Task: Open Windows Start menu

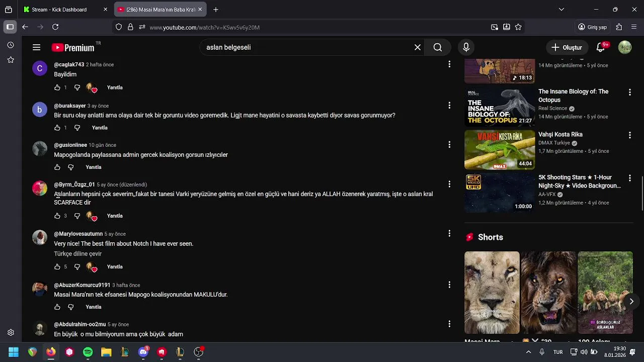Action: 14,352
